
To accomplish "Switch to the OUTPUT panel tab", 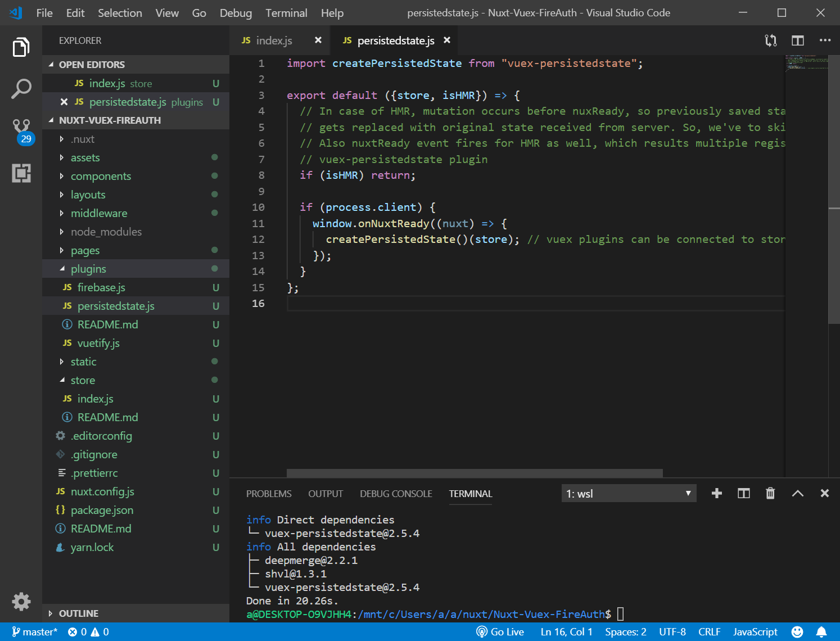I will [326, 494].
